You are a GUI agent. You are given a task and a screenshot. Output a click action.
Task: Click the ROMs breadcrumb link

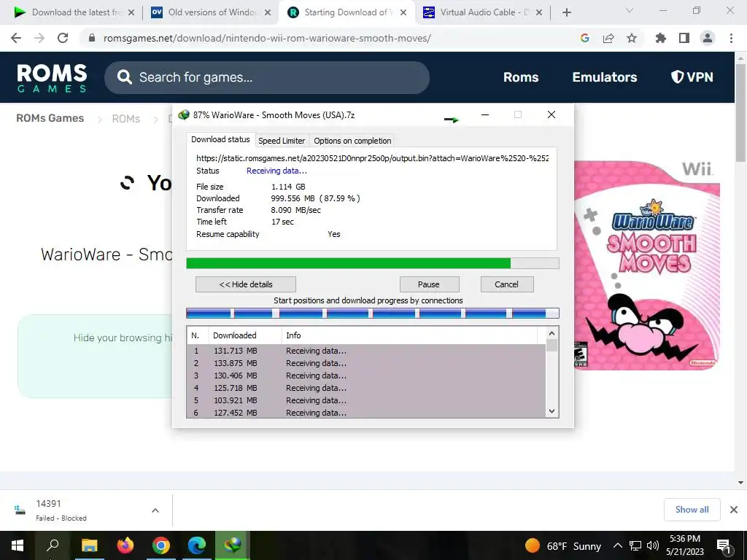click(125, 119)
